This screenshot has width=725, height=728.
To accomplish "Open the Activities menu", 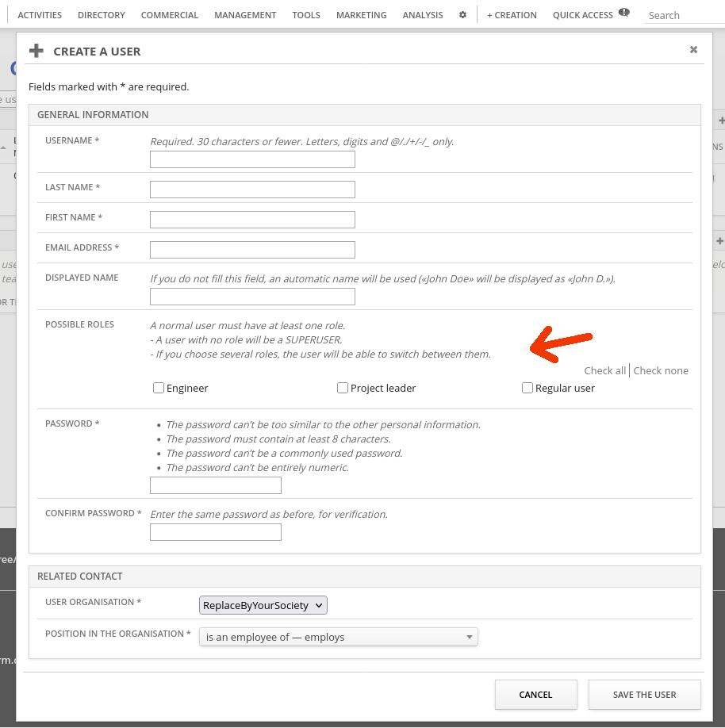I will (41, 15).
